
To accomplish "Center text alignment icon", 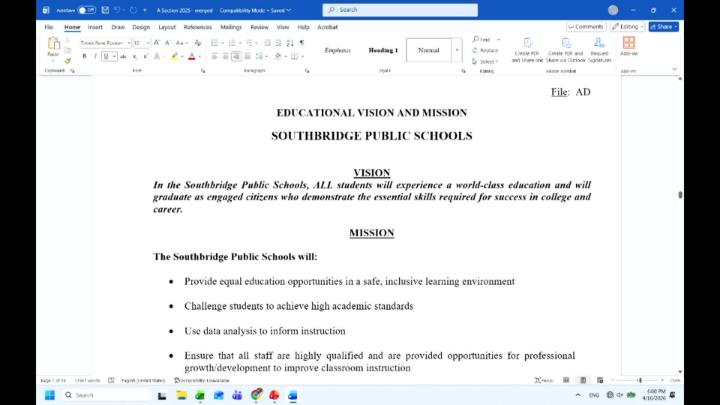I will click(x=225, y=56).
